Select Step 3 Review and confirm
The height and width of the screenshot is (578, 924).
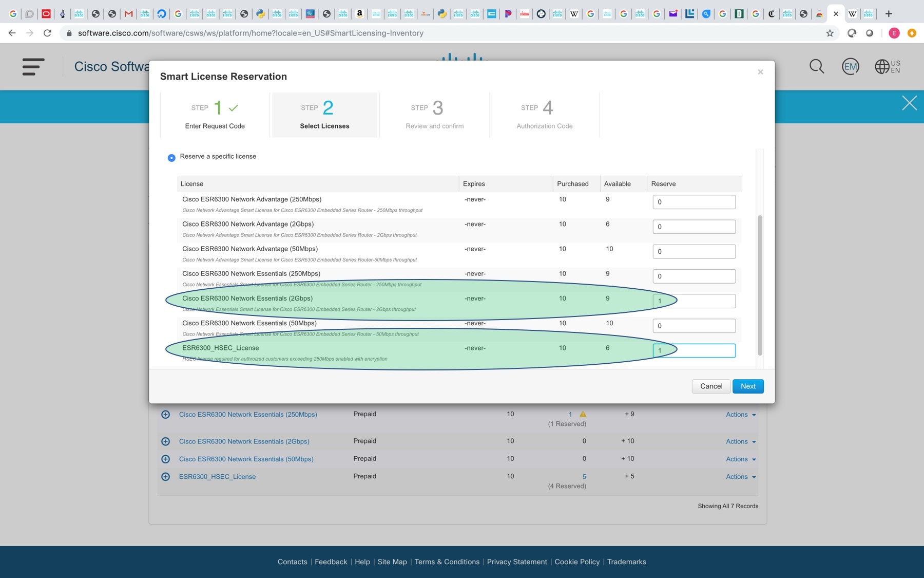[434, 115]
